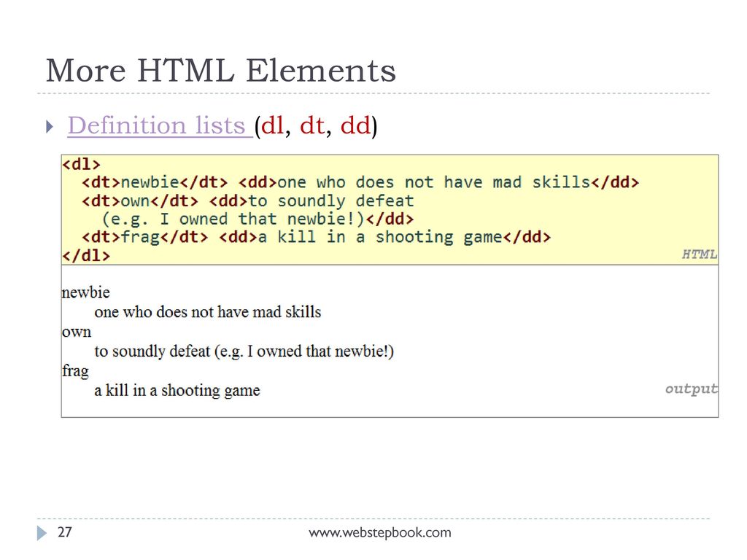Click the output definition 'to soundly defeat (e.g. I owned that newbie!)'
Image resolution: width=747 pixels, height=560 pixels.
tap(244, 351)
